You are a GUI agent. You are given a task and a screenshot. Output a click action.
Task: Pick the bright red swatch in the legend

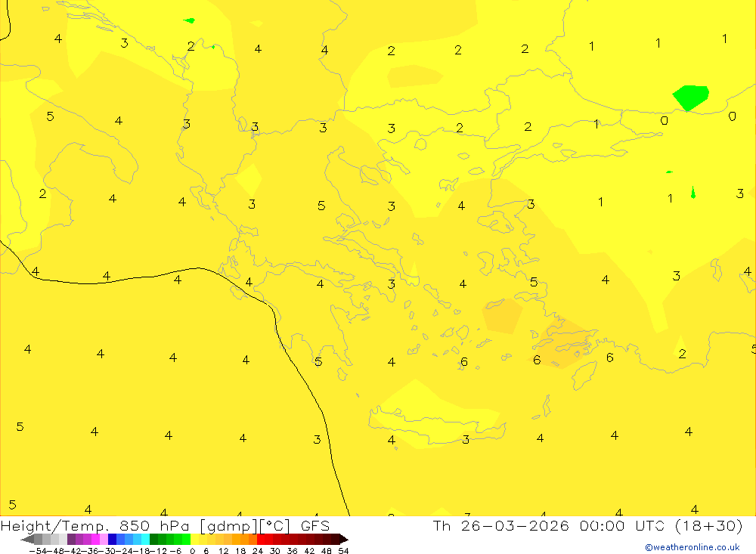tap(261, 540)
